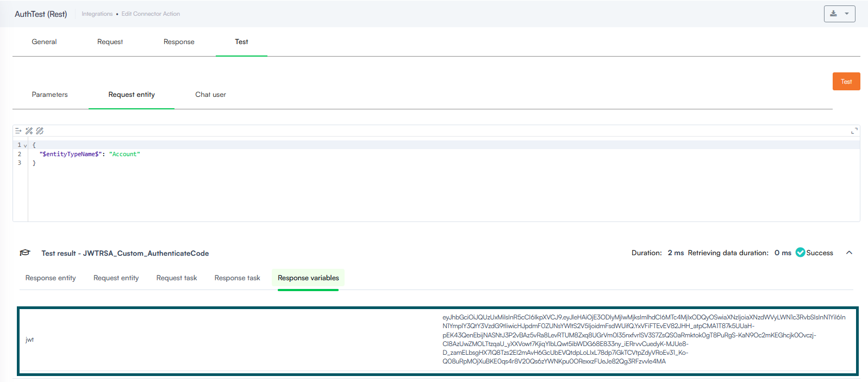Expand the JSON editor to fullscreen
Screen dimensions: 868x382
coord(854,131)
